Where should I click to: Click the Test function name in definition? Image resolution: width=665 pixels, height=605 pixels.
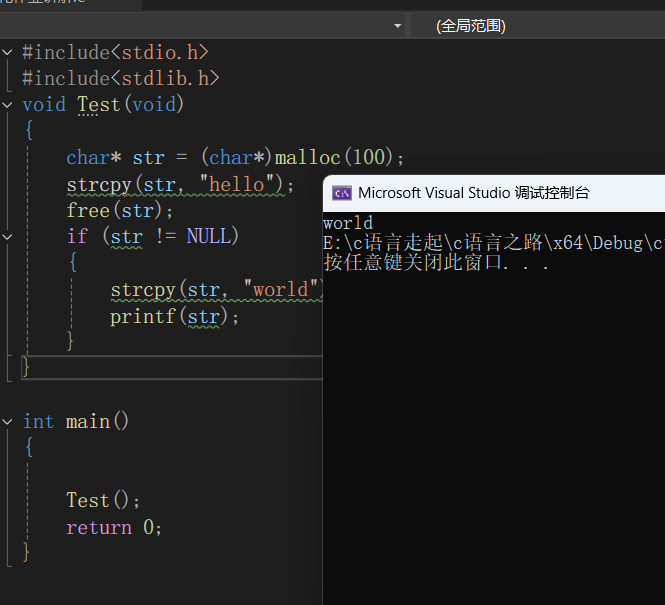99,104
